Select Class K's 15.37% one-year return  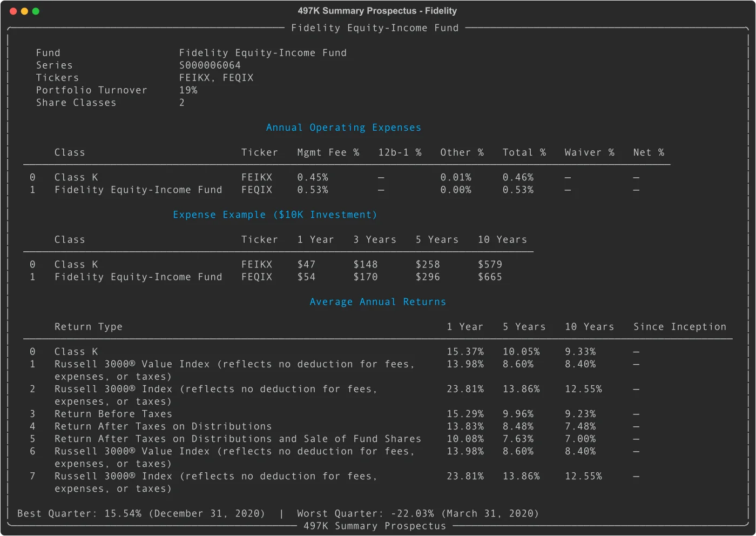tap(465, 351)
